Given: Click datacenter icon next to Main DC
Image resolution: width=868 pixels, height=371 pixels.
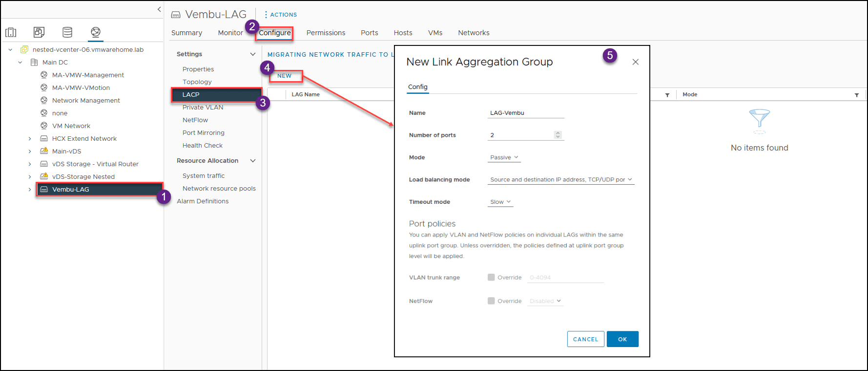Looking at the screenshot, I should [34, 62].
